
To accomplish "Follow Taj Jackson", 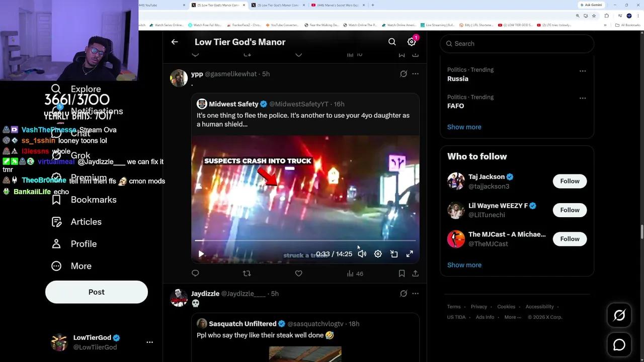I will 570,181.
